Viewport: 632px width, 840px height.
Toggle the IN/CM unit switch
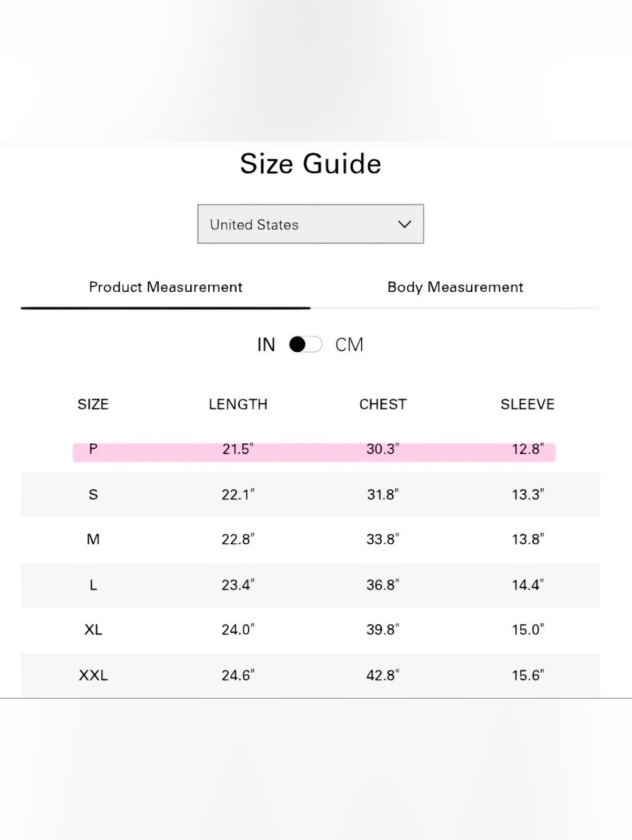click(306, 344)
